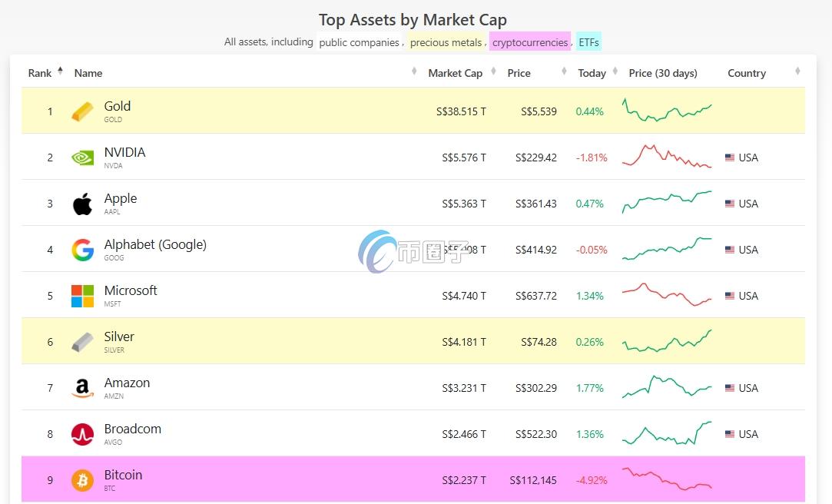Screen dimensions: 832x504
Task: Click NVIDIA's 30-day price chart
Action: point(666,157)
